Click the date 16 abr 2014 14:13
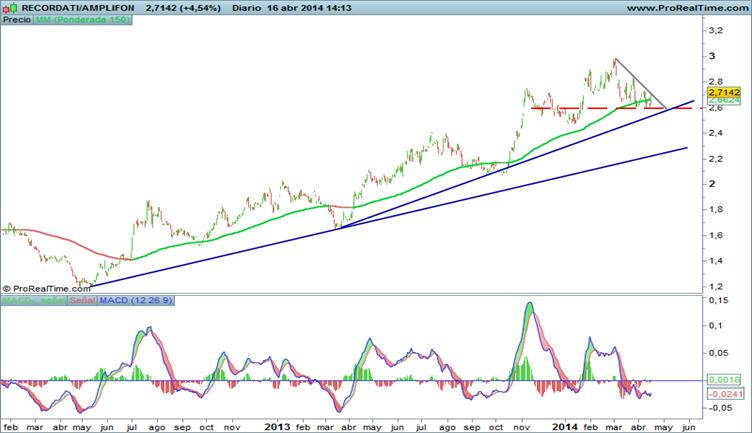Viewport: 752px width, 433px height. coord(309,8)
